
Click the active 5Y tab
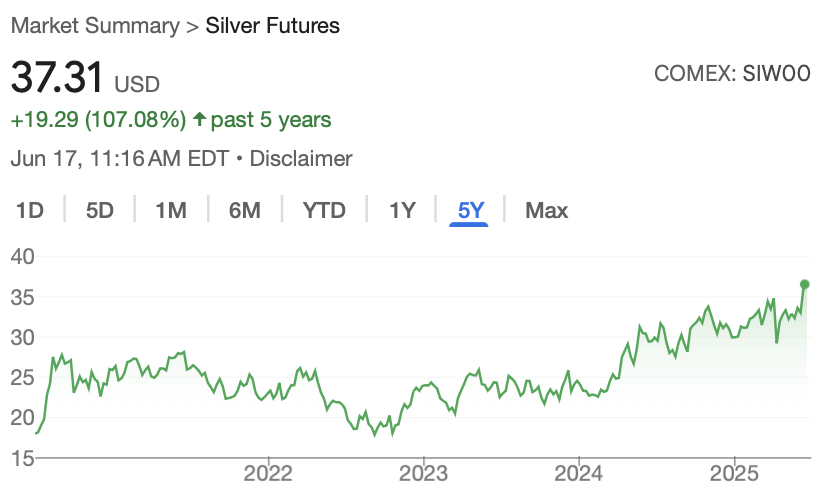(x=471, y=210)
